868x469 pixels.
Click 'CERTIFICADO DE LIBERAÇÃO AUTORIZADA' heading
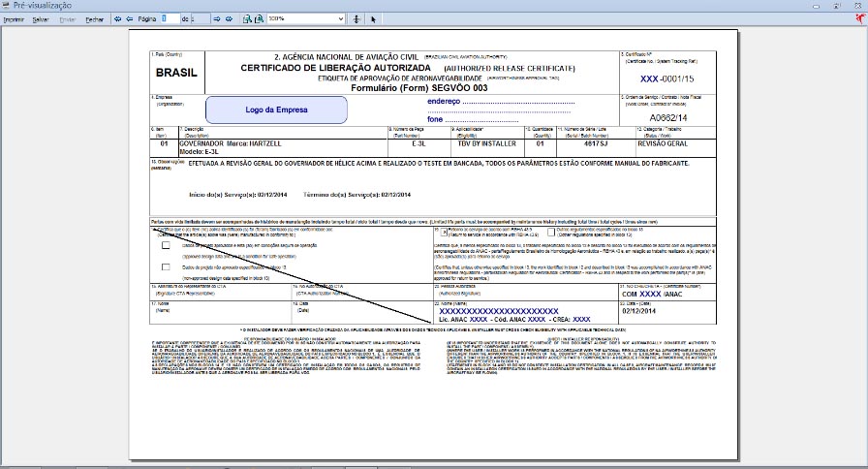(x=335, y=68)
